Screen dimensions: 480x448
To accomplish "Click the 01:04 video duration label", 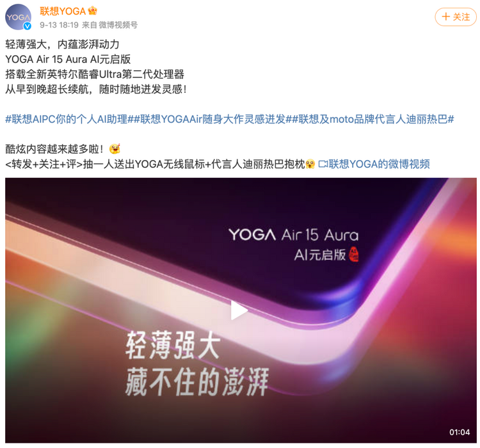I will click(x=459, y=432).
